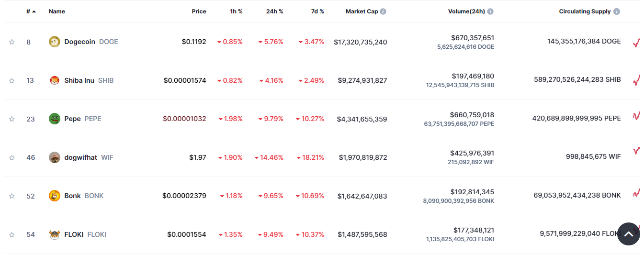The image size is (644, 255).
Task: Click the Pepe frog logo
Action: (x=55, y=119)
